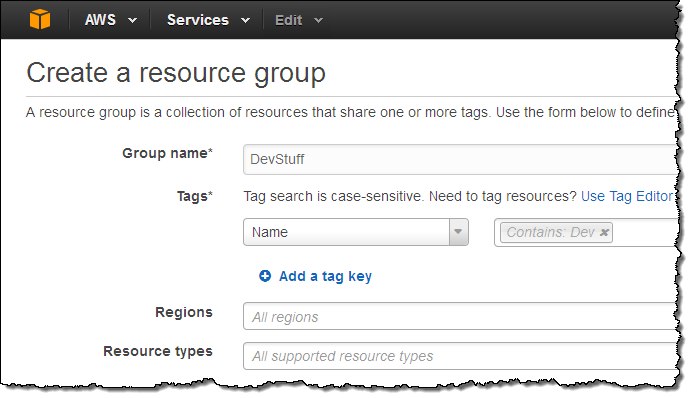Click the Group name field containing DevStuff
The image size is (692, 398).
point(460,159)
